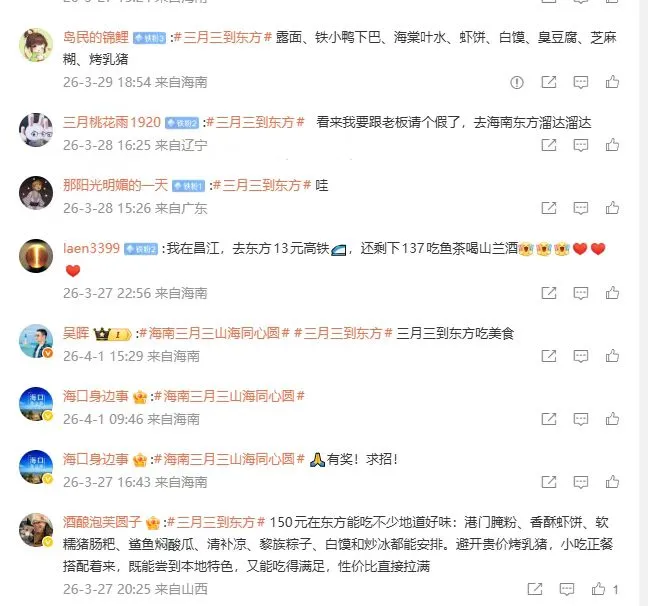Like laen3399's comment about 昌江
The image size is (648, 606).
point(612,293)
